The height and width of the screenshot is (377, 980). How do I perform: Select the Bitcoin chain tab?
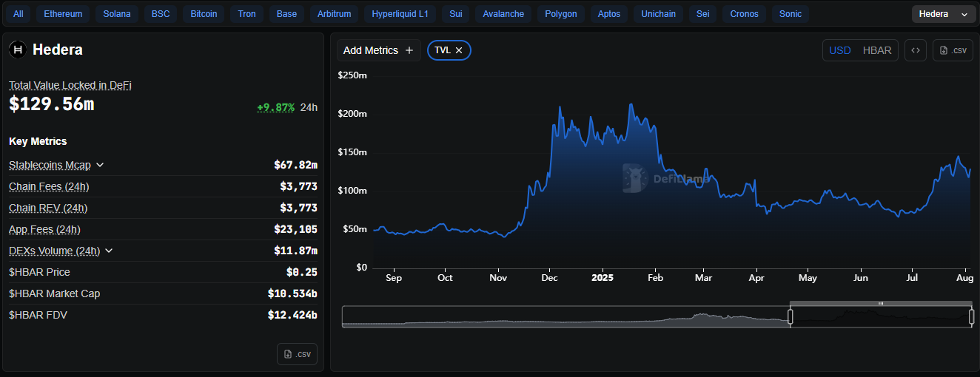204,14
